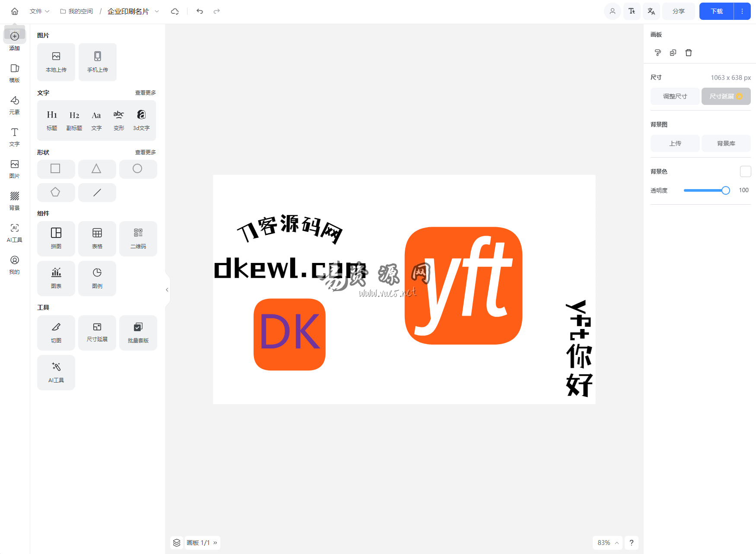Viewport: 756px width, 554px height.
Task: Undo the last action
Action: click(x=200, y=11)
